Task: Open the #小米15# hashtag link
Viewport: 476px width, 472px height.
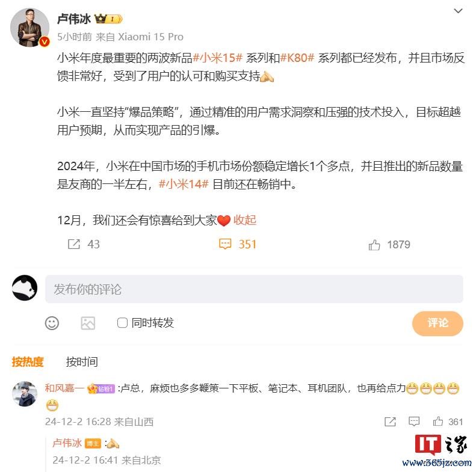Action: coord(218,58)
